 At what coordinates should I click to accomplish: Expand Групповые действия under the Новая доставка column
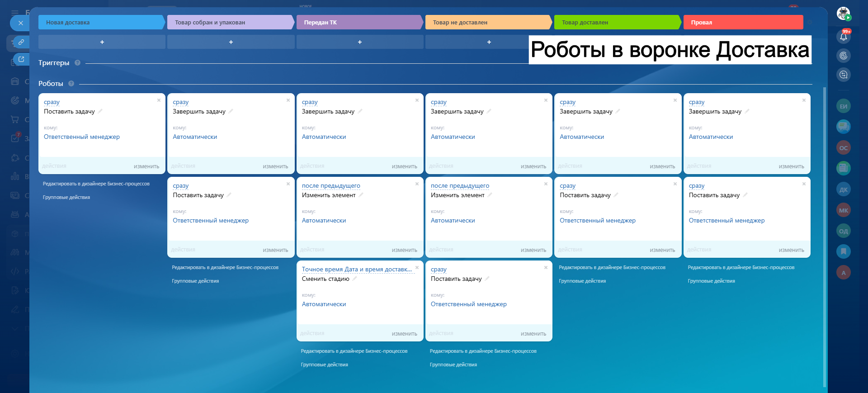(x=66, y=198)
